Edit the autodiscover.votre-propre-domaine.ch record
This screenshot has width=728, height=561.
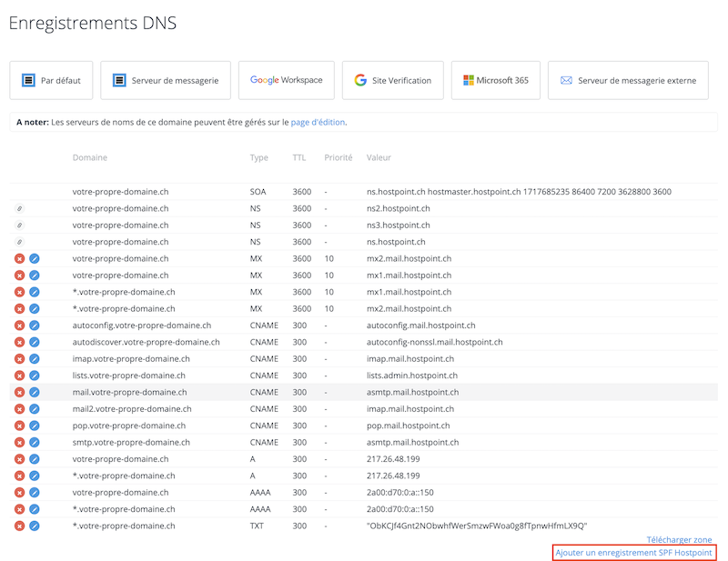coord(35,342)
